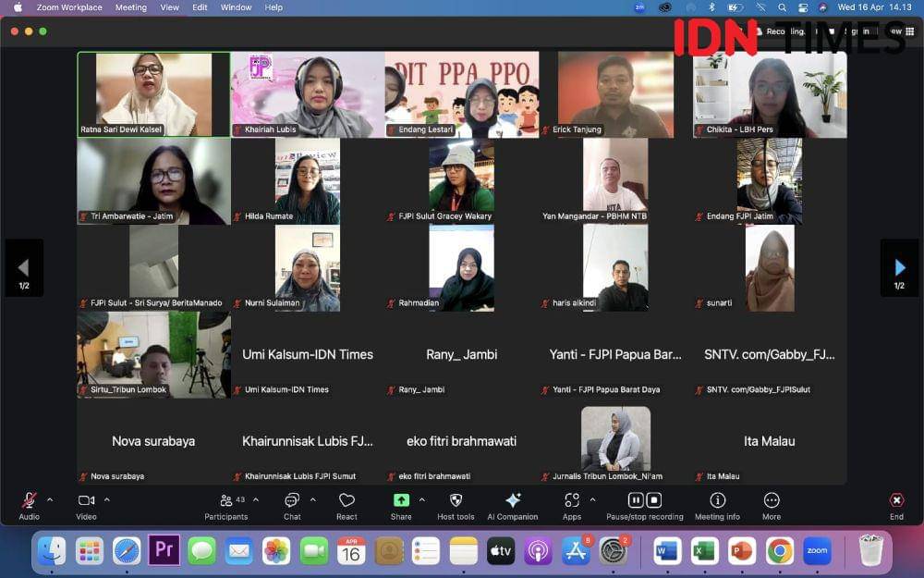
Task: Show Meeting info
Action: tap(717, 500)
